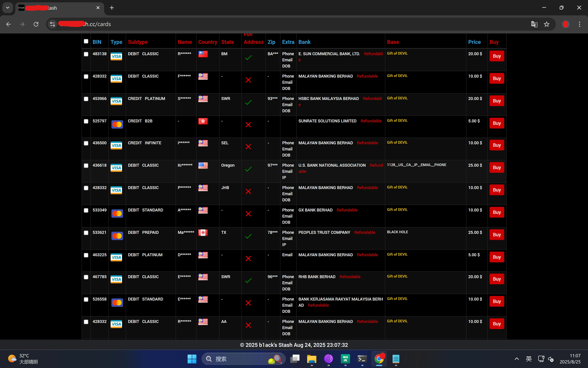Viewport: 588px width, 368px height.
Task: Sort by the Price column header
Action: tap(474, 42)
